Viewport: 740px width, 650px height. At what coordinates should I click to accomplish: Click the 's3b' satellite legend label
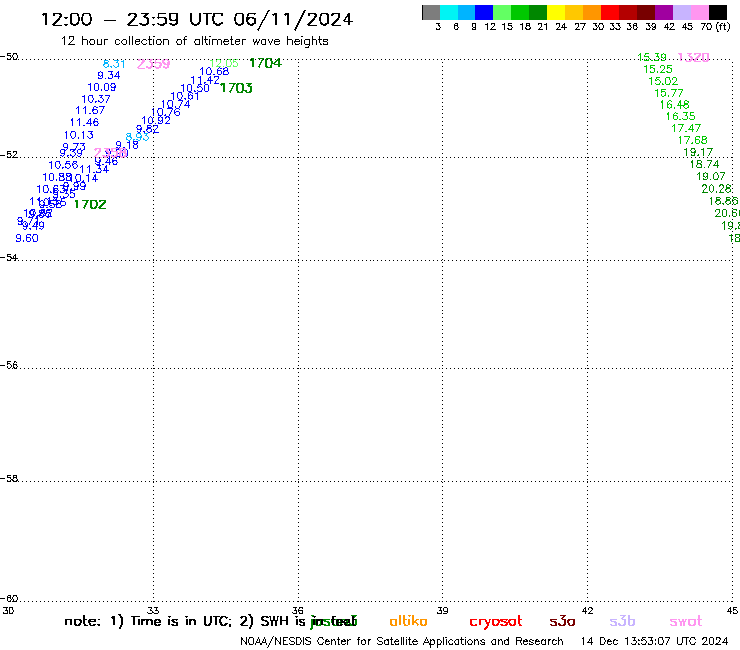click(622, 621)
